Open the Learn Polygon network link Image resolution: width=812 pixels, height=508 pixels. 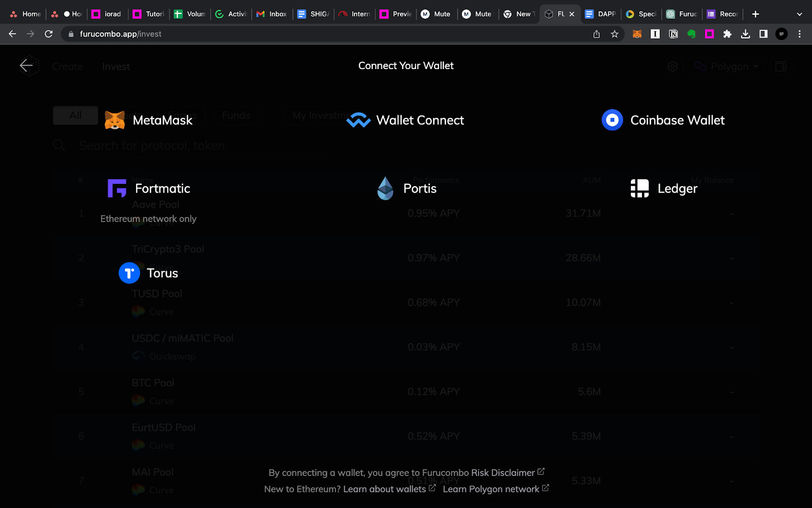pos(496,489)
